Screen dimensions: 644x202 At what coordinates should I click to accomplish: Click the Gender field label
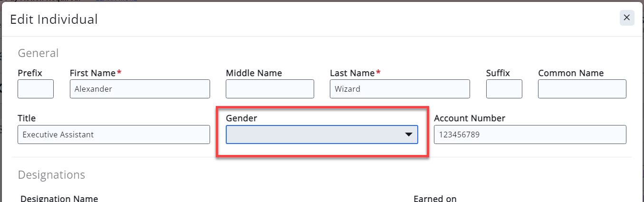tap(241, 118)
